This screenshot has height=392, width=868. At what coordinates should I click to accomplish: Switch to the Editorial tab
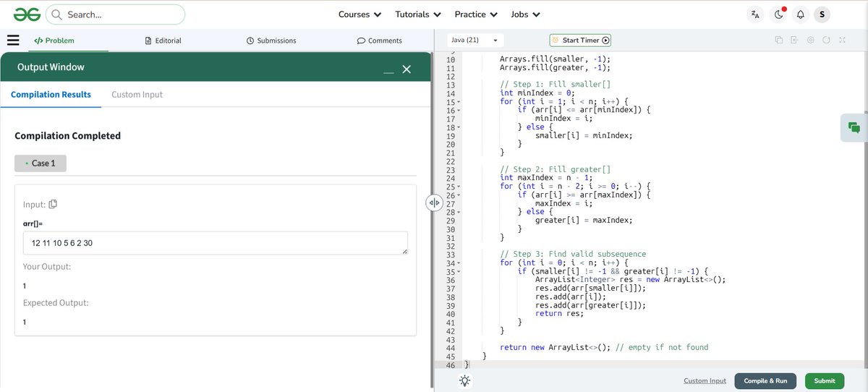tap(163, 41)
